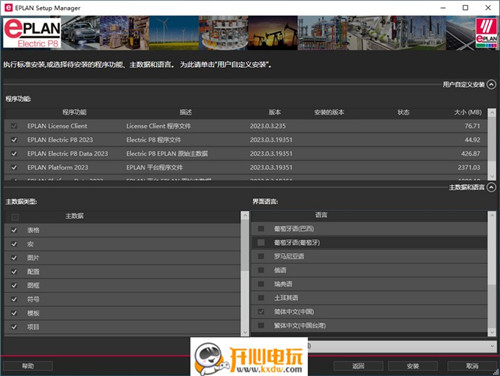Uncheck the 模板 master data item
Screen dimensions: 500x376
tap(14, 313)
